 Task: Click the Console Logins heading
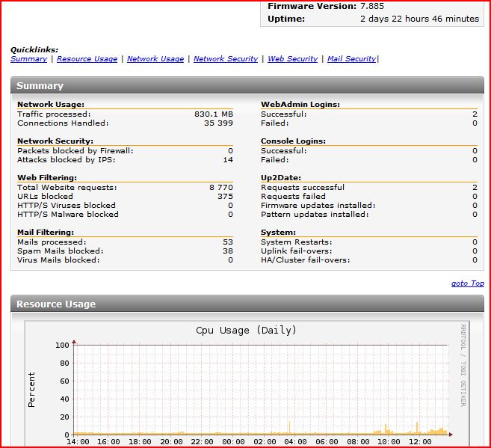point(293,141)
